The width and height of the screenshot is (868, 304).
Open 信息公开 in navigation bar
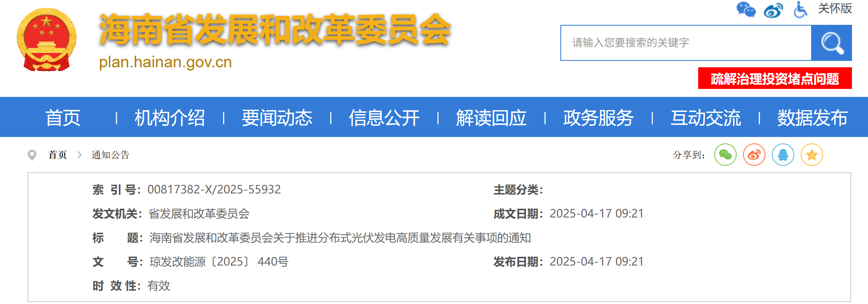click(385, 118)
